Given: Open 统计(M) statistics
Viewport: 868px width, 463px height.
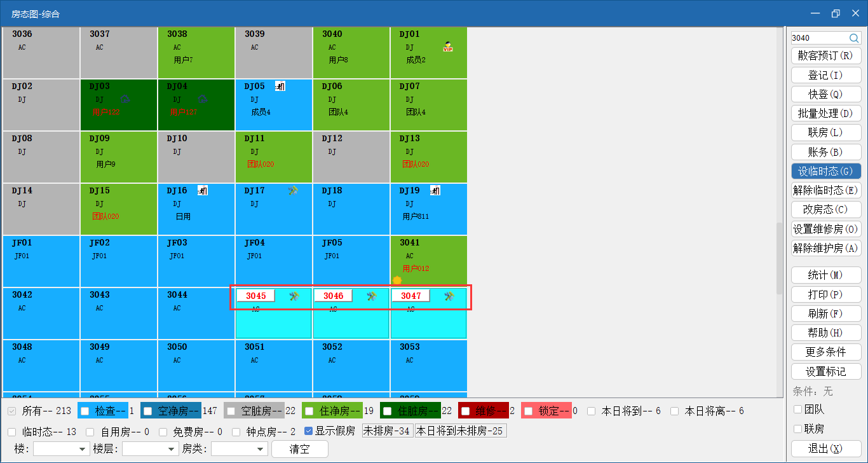Looking at the screenshot, I should tap(826, 275).
